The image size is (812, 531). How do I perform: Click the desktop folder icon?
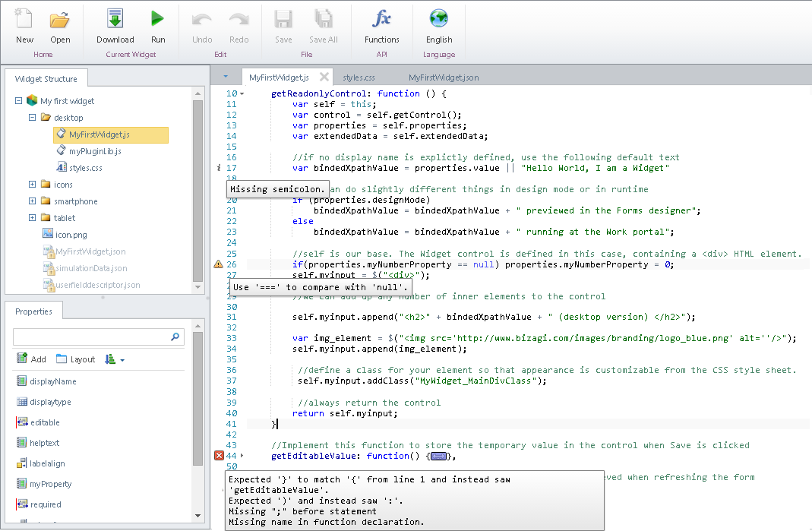click(46, 117)
